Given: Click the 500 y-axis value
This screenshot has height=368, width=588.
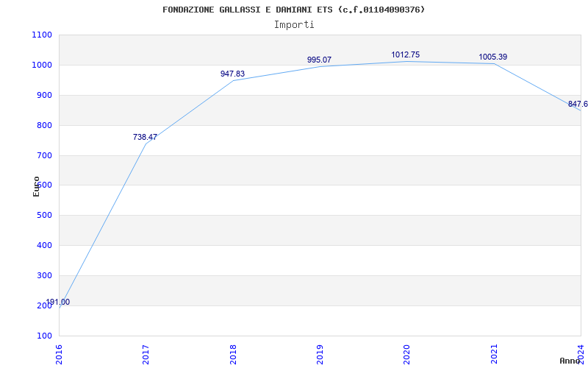Looking at the screenshot, I should pos(44,215).
